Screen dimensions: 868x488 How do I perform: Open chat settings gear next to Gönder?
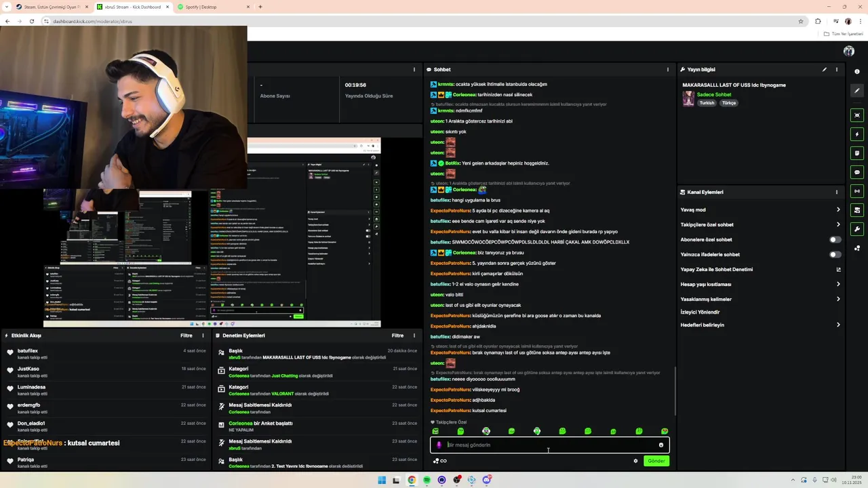click(x=635, y=461)
